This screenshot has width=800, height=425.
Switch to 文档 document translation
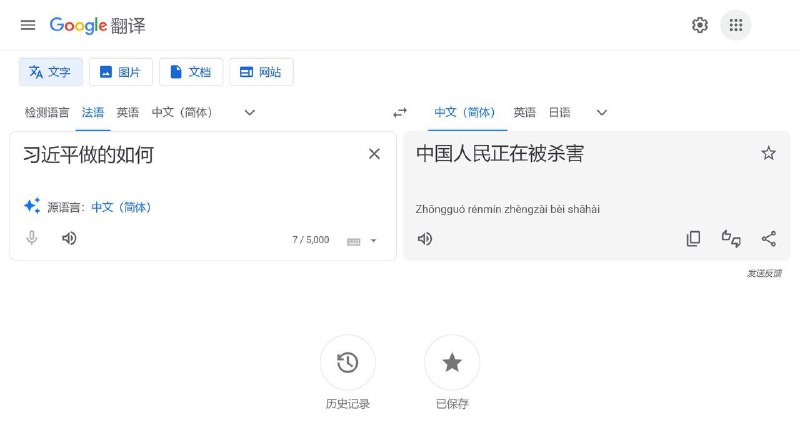pyautogui.click(x=191, y=72)
